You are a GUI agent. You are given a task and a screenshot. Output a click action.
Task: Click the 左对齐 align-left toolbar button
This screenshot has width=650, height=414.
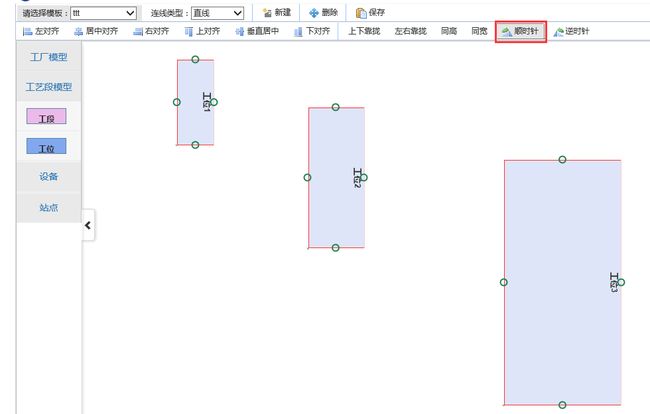pyautogui.click(x=41, y=31)
